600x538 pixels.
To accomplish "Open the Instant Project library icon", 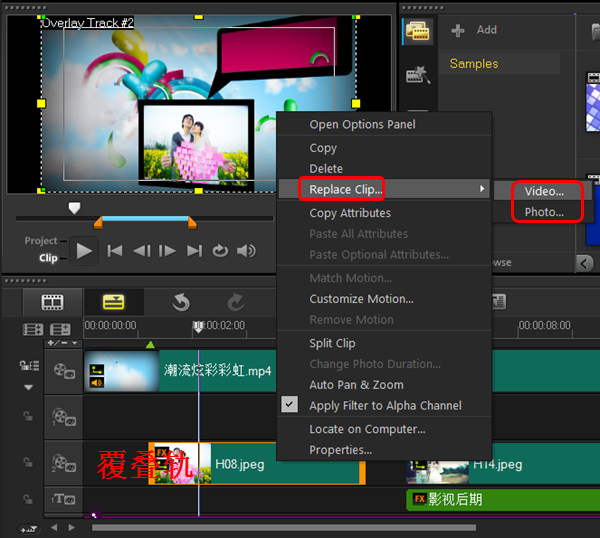I will 417,75.
